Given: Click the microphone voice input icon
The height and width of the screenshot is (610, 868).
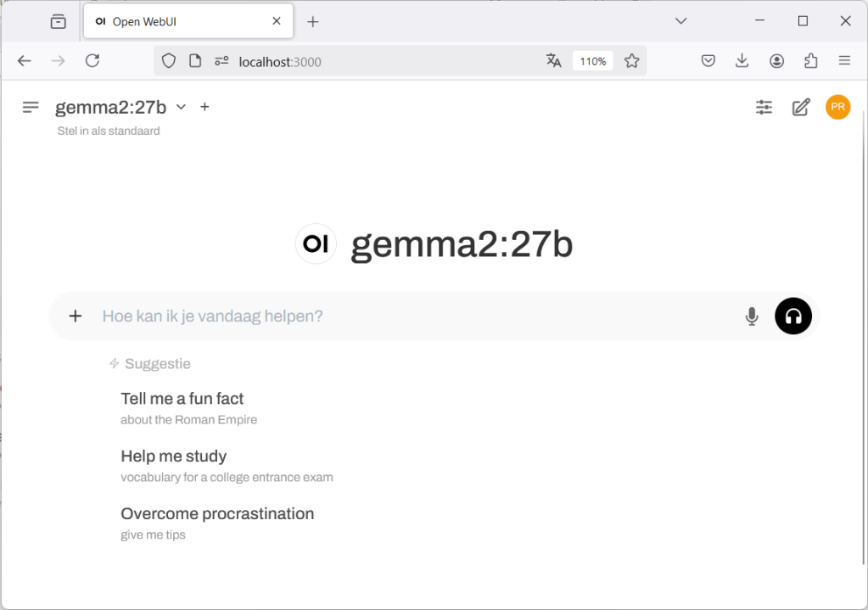Looking at the screenshot, I should (x=751, y=316).
